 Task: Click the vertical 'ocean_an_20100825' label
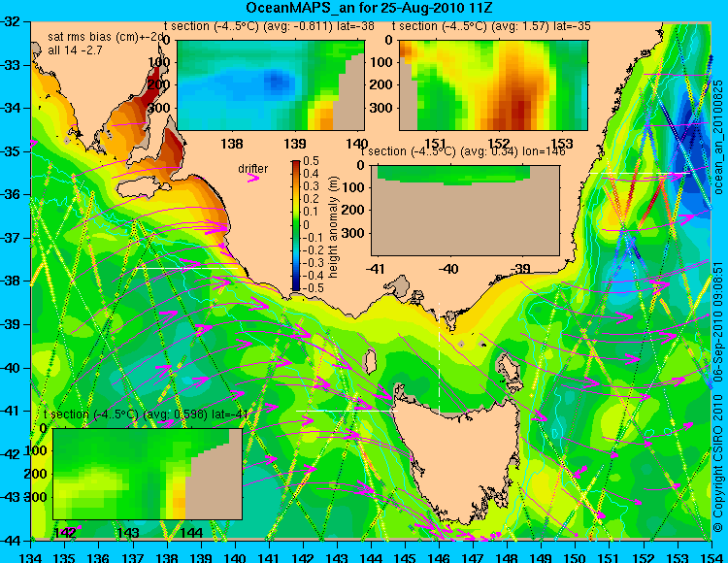tap(718, 138)
